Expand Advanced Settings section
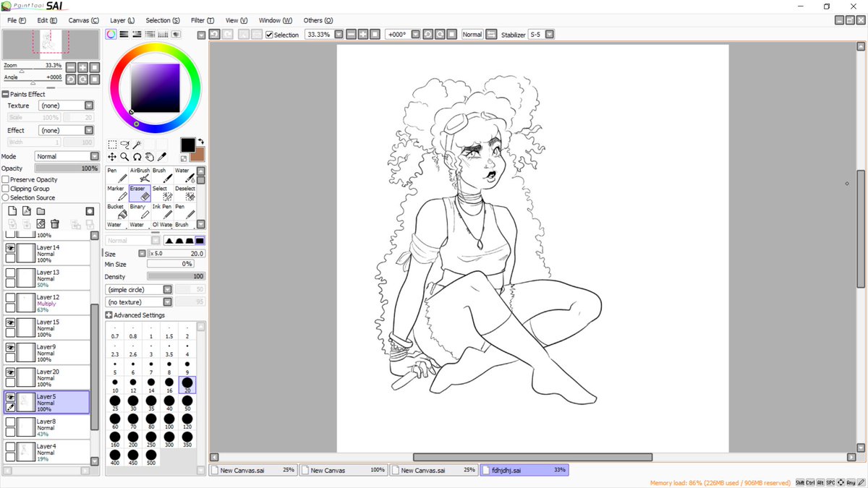The height and width of the screenshot is (488, 868). tap(109, 315)
